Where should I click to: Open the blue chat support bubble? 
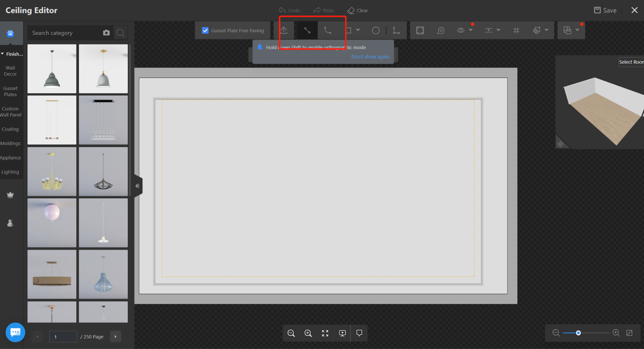click(15, 332)
